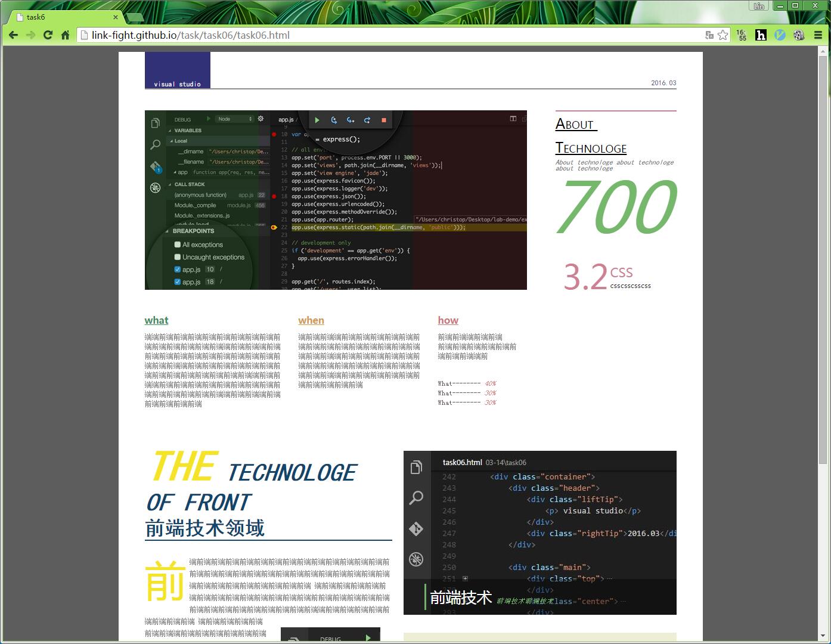The height and width of the screenshot is (644, 831).
Task: Click the browser forward arrow
Action: tap(30, 35)
